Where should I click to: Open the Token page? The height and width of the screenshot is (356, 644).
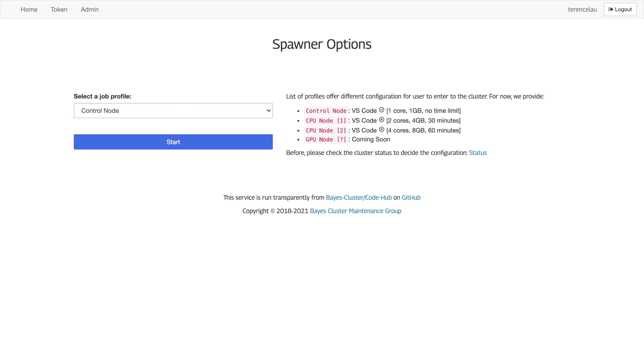(59, 9)
